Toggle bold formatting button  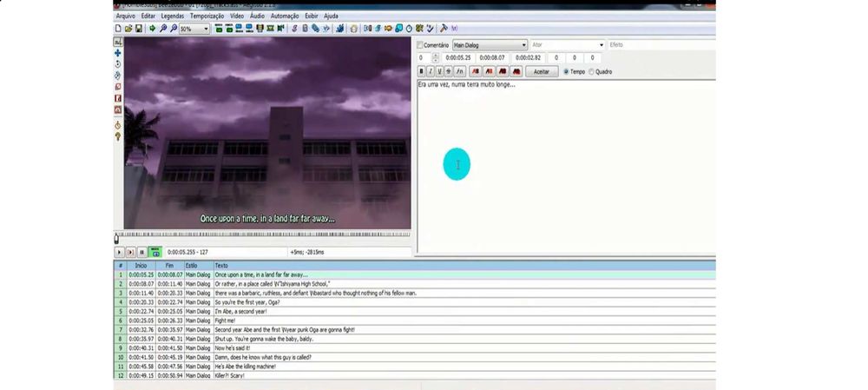point(421,71)
